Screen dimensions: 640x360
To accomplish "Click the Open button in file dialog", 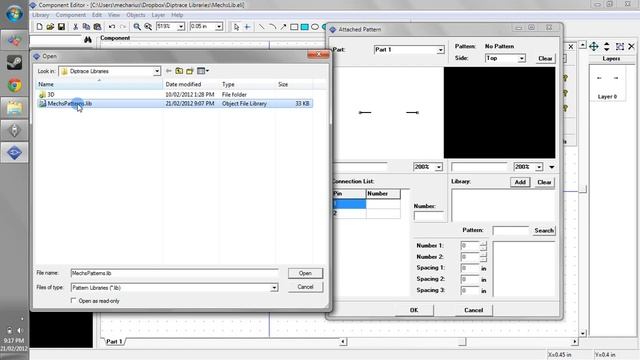I will click(305, 273).
